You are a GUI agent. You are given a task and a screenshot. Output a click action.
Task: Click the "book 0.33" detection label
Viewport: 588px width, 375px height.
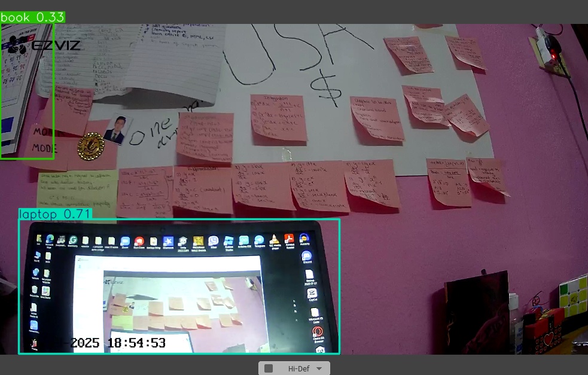pos(33,17)
